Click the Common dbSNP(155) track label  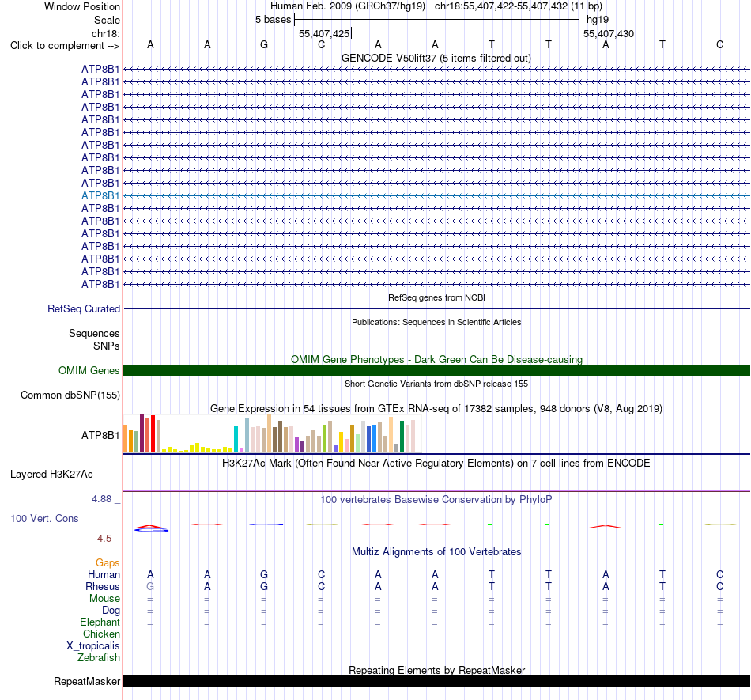pyautogui.click(x=70, y=395)
